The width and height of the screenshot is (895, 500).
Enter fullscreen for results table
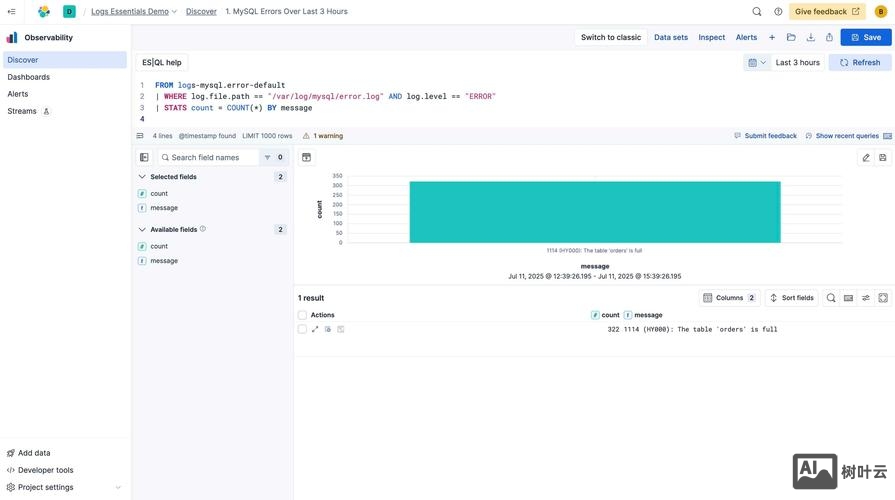tap(883, 298)
